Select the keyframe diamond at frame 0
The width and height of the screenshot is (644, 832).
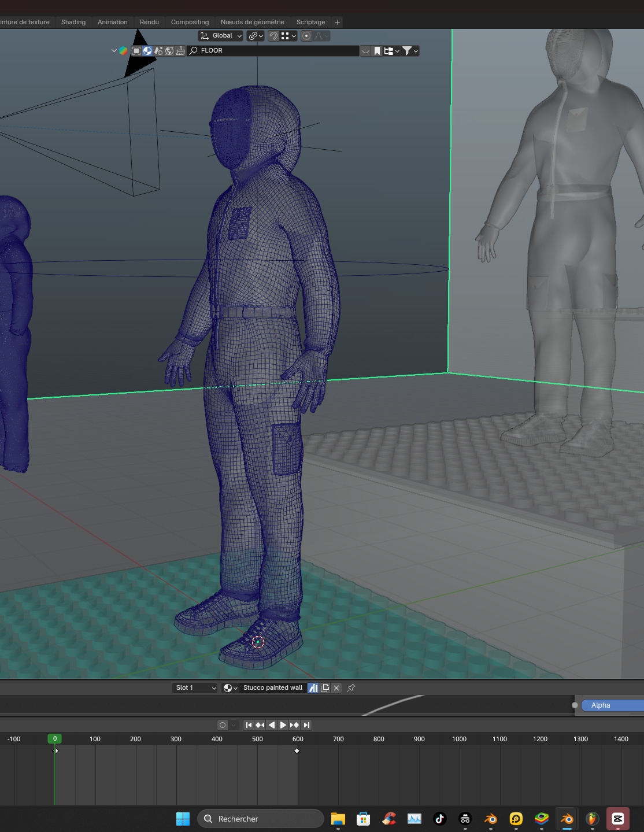[55, 751]
